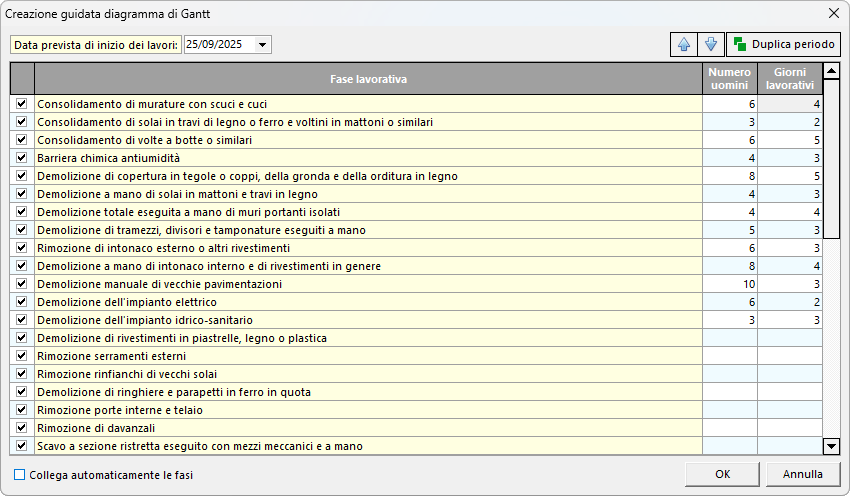The image size is (850, 496).
Task: Open the start date dropdown
Action: click(x=262, y=45)
